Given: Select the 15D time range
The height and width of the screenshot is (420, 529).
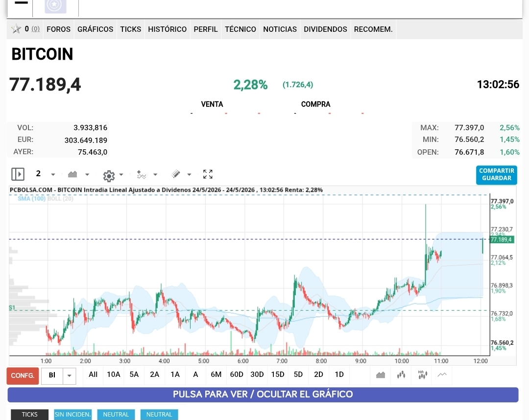Looking at the screenshot, I should click(x=278, y=374).
